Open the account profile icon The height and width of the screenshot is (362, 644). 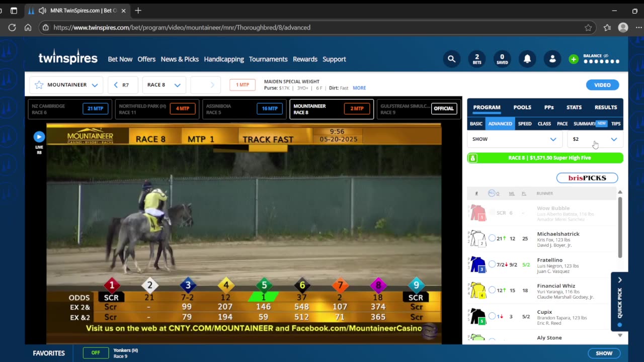click(x=552, y=59)
